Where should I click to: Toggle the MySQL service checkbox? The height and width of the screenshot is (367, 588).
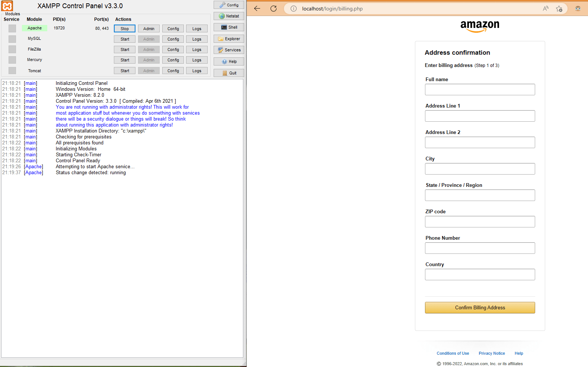(12, 39)
